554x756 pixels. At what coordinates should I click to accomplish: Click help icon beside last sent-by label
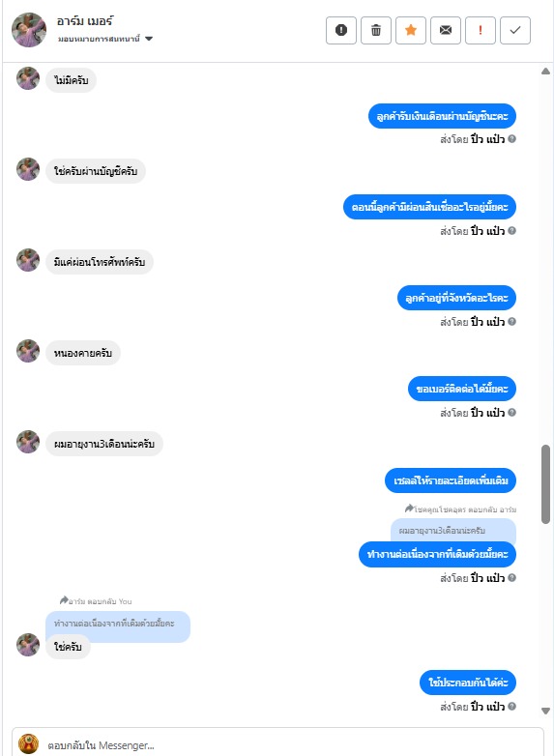pyautogui.click(x=512, y=706)
